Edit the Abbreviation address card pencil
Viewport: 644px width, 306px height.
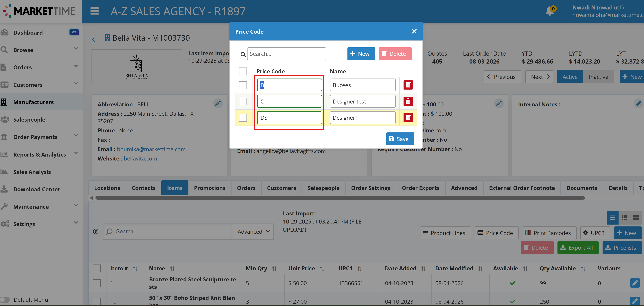pyautogui.click(x=218, y=103)
